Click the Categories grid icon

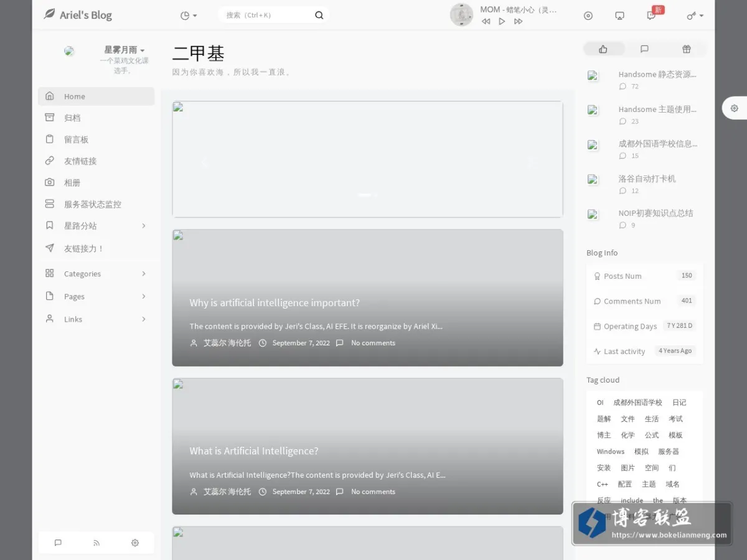[x=50, y=273]
